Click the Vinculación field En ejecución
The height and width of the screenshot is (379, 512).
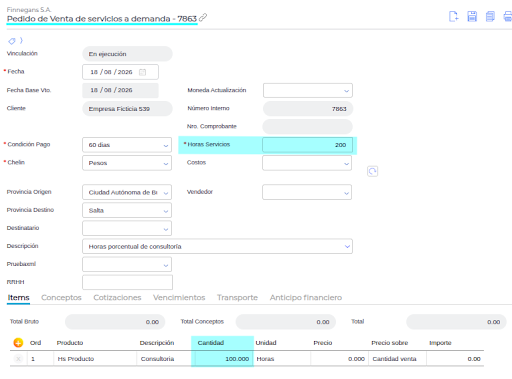coord(127,54)
